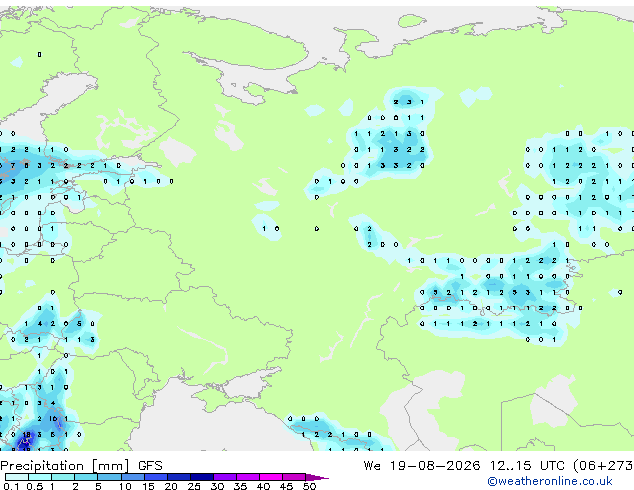Open the weatheronline.co.uk link
This screenshot has width=634, height=490.
click(550, 481)
